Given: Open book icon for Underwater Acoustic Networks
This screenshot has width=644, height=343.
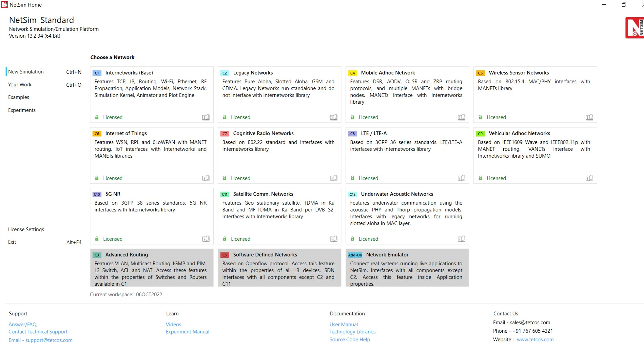Looking at the screenshot, I should (461, 239).
